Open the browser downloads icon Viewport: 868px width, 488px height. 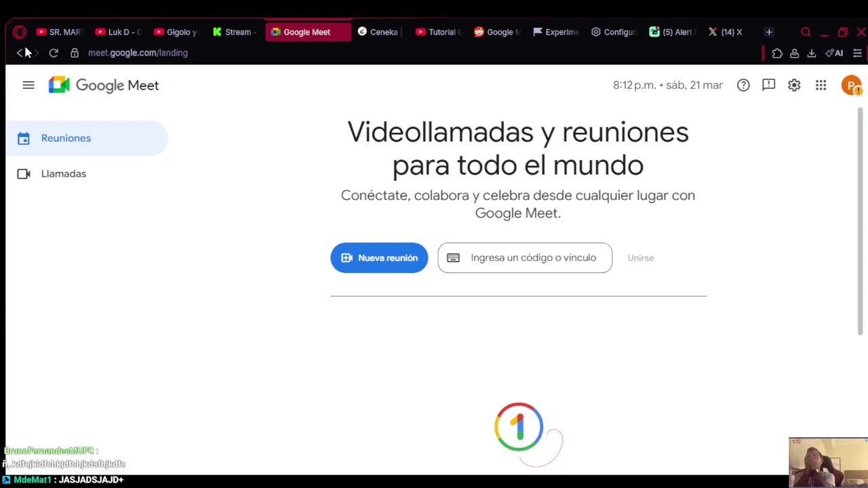point(811,53)
